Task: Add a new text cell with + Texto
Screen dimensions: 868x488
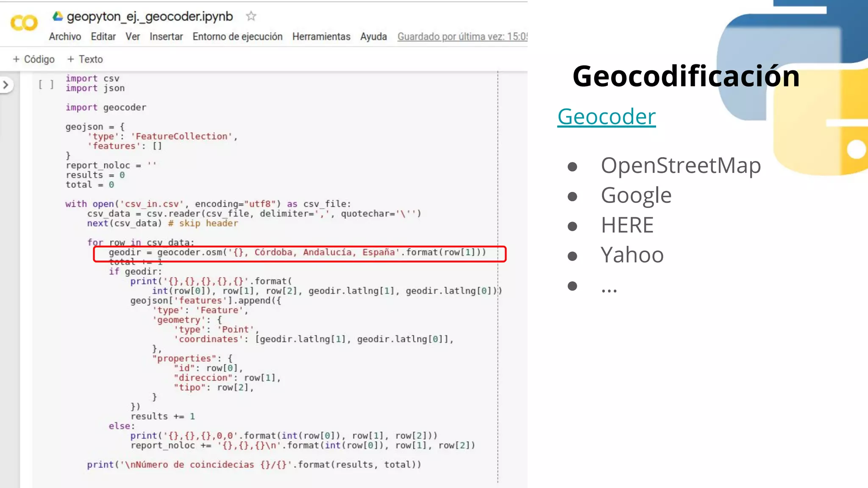Action: point(85,59)
